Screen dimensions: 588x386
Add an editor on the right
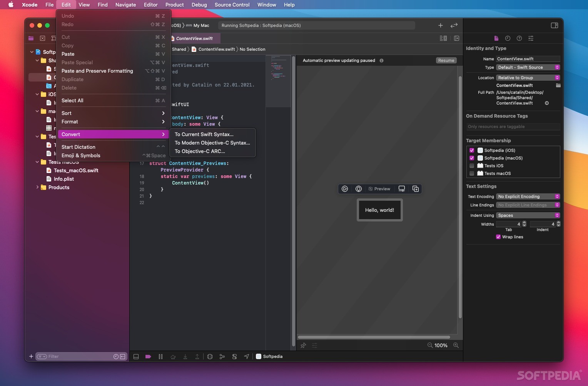coord(457,38)
